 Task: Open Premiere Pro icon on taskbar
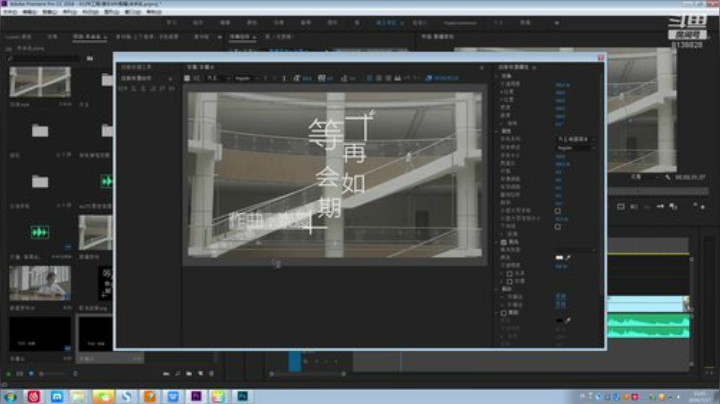pyautogui.click(x=196, y=396)
